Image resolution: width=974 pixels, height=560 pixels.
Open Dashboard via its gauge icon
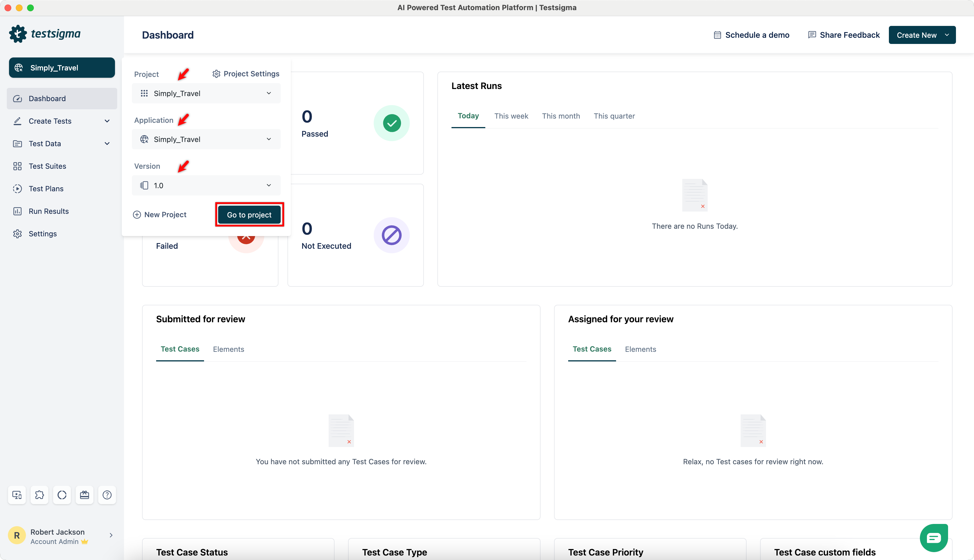[x=17, y=99]
